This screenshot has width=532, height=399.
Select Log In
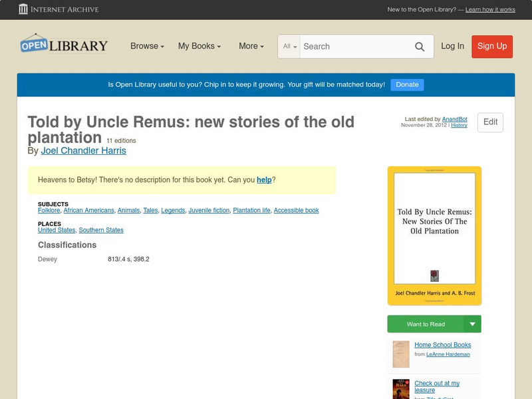tap(452, 47)
